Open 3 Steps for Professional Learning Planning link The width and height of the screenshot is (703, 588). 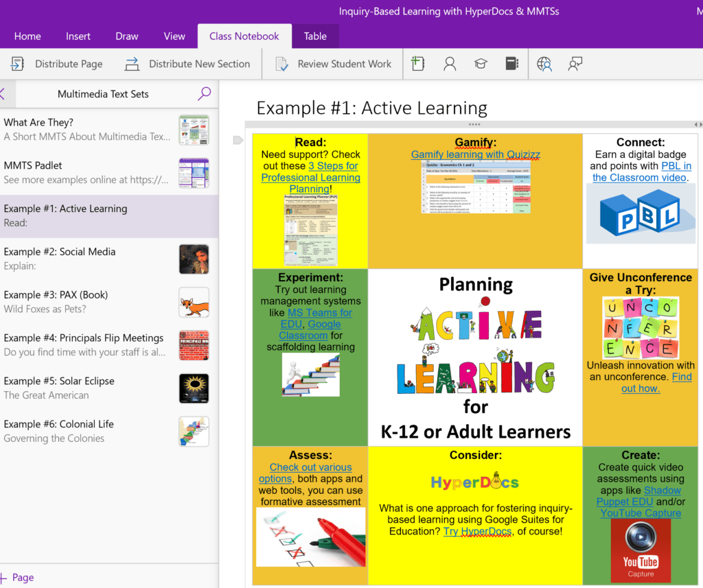(311, 178)
